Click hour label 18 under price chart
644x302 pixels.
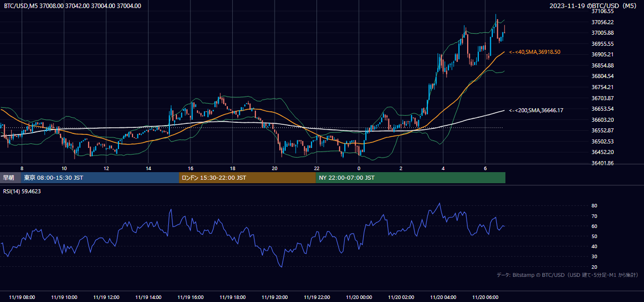(x=232, y=168)
